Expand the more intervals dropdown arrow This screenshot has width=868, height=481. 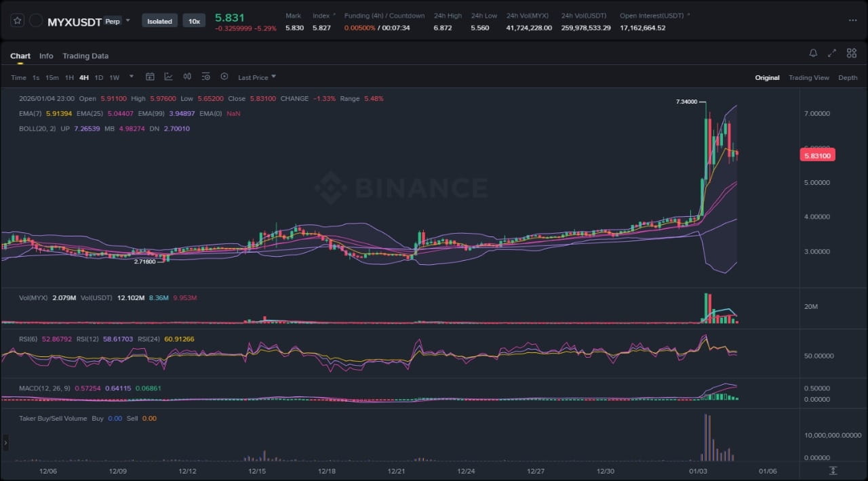(x=132, y=77)
